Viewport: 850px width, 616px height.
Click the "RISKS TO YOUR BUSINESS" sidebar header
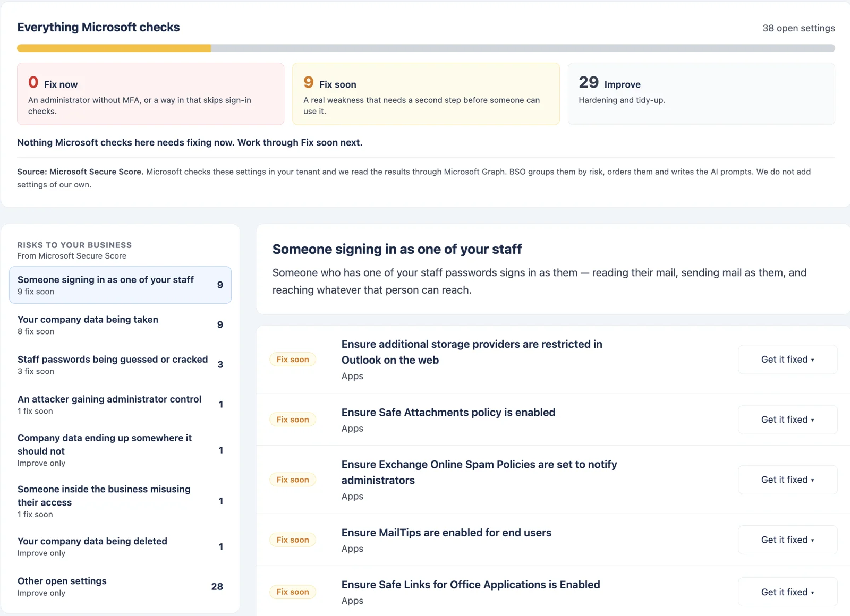pos(74,245)
